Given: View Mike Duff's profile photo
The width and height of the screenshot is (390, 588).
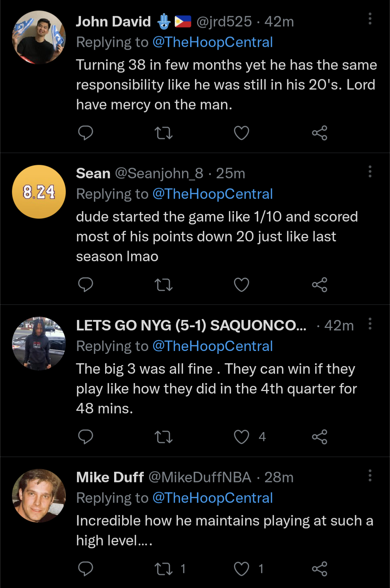Looking at the screenshot, I should coord(39,496).
